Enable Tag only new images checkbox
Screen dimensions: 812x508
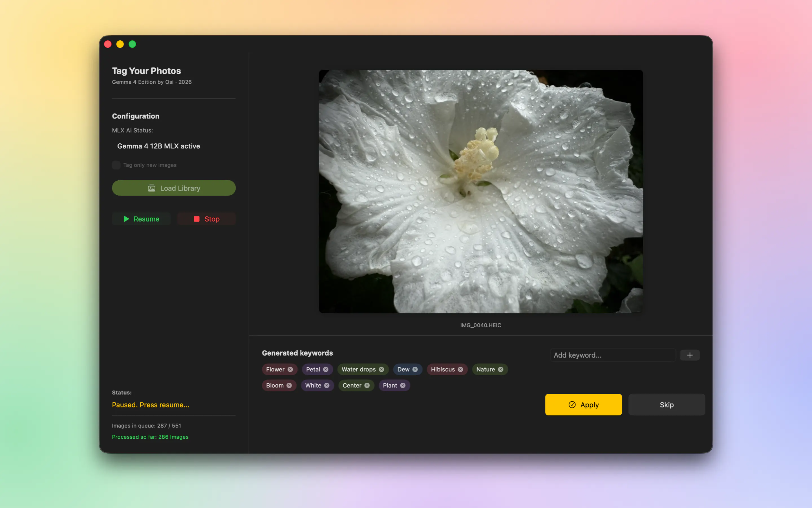(x=116, y=165)
